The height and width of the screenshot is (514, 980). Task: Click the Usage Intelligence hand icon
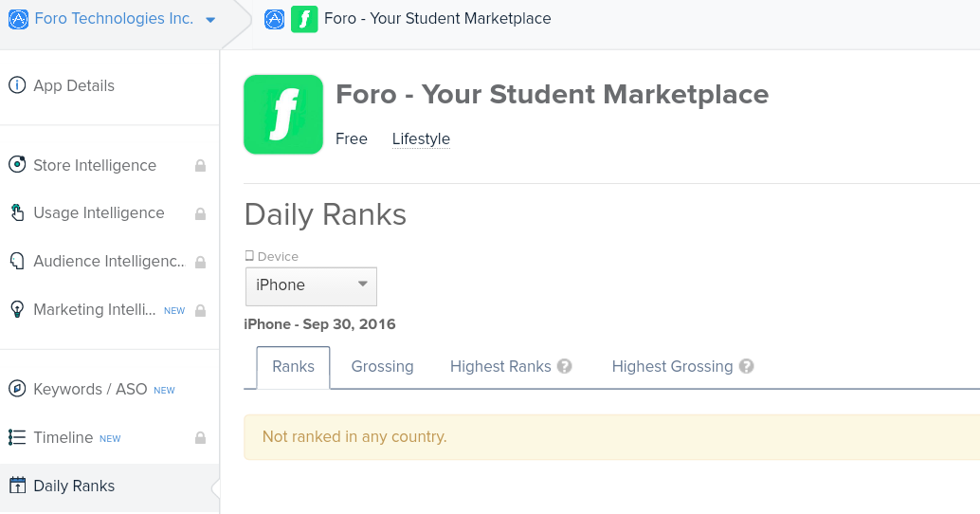(17, 212)
